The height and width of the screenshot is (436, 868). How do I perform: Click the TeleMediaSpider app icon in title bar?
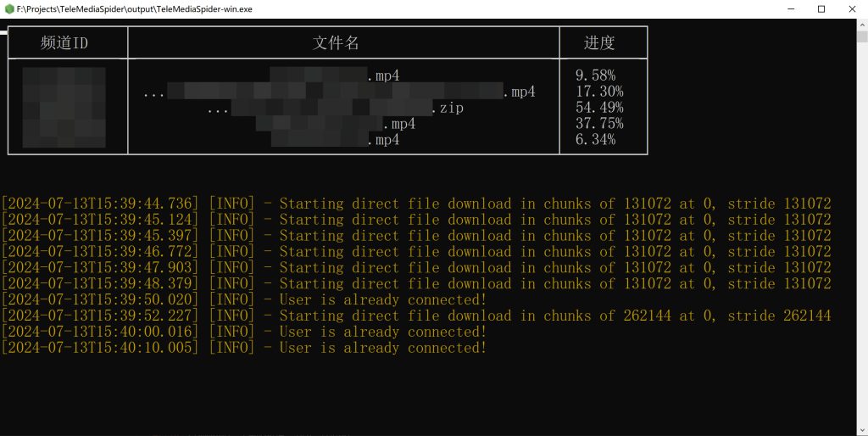(8, 8)
